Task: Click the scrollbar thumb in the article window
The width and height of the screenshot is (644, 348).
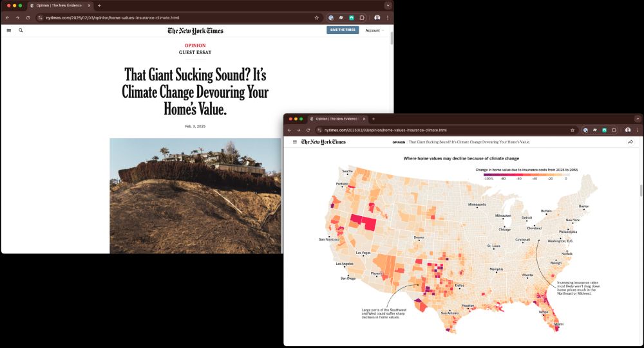Action: (x=392, y=38)
